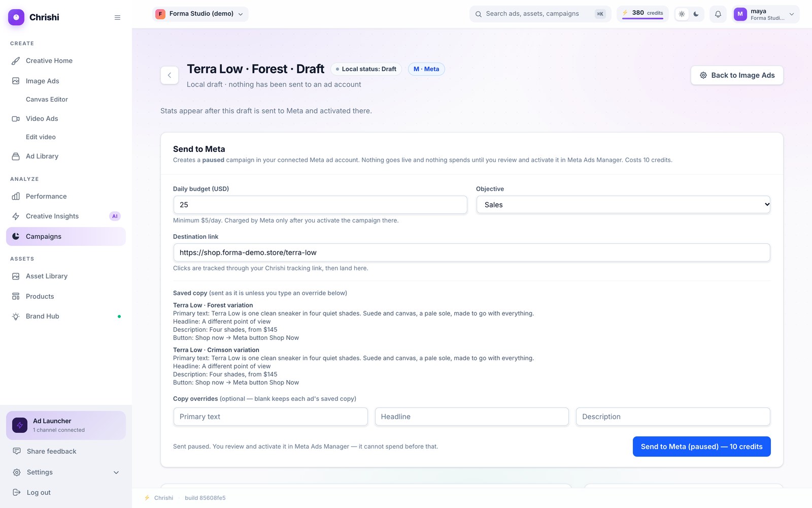Focus the Primary text override field
This screenshot has height=508, width=812.
pos(270,417)
